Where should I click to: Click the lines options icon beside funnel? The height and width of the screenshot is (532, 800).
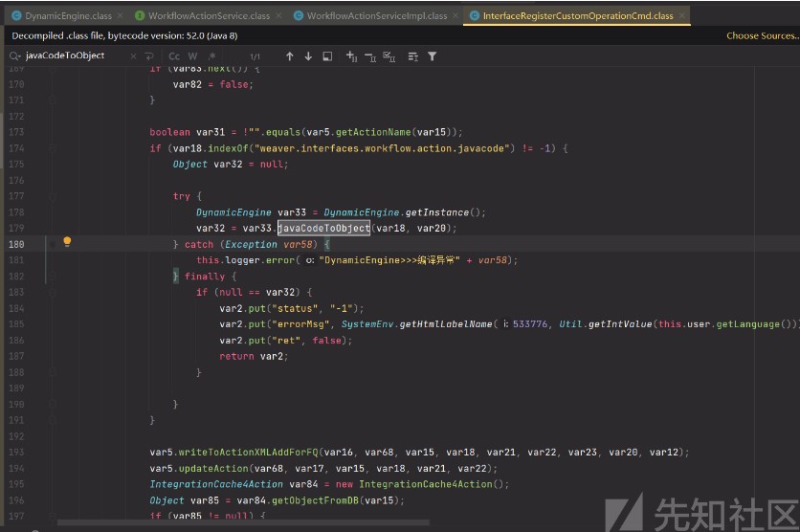[x=413, y=56]
